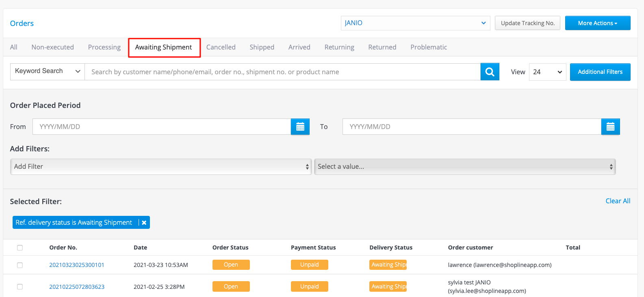Screen dimensions: 644x297
Task: Click the date 2021-03-23 10:53AM
Action: (161, 265)
